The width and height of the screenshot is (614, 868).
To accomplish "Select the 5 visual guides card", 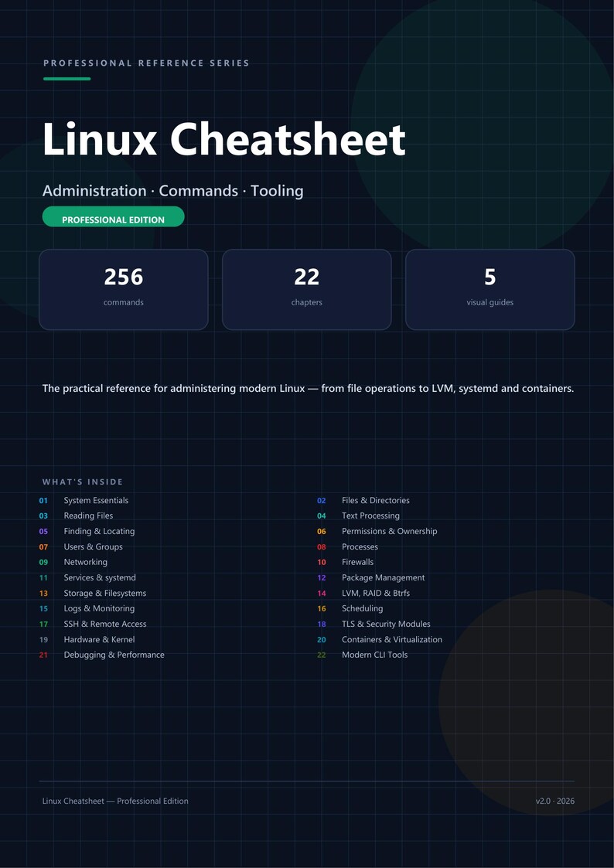I will 490,290.
